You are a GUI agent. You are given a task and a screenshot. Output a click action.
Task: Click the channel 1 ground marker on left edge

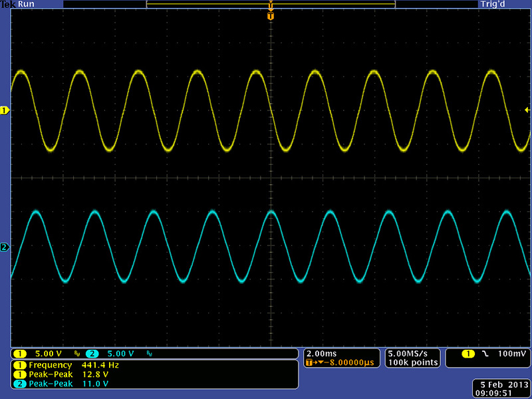5,110
